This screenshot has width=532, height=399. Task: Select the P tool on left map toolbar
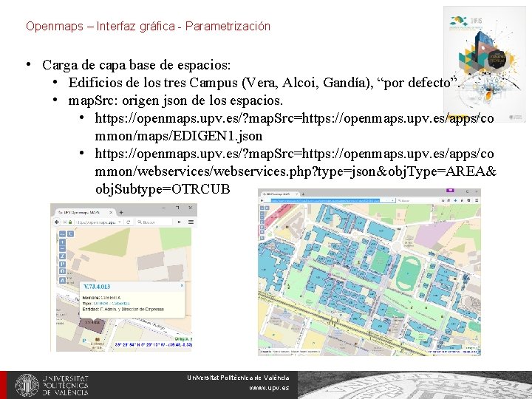62,264
